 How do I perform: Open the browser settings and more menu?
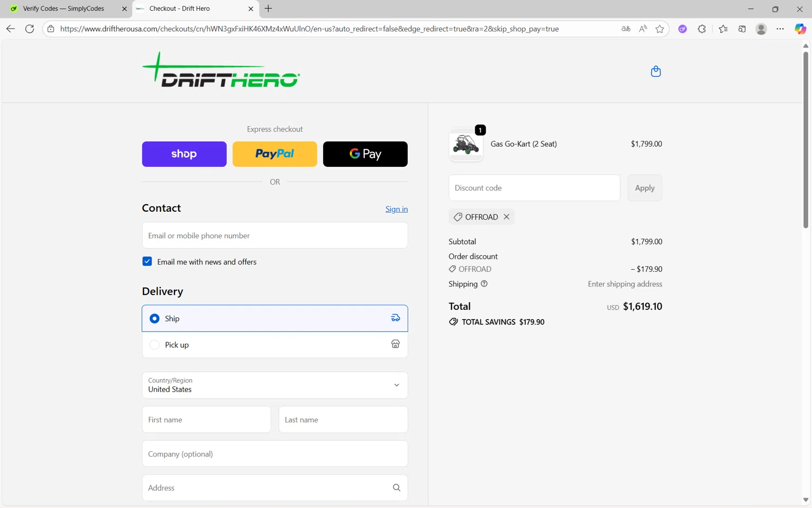tap(780, 29)
